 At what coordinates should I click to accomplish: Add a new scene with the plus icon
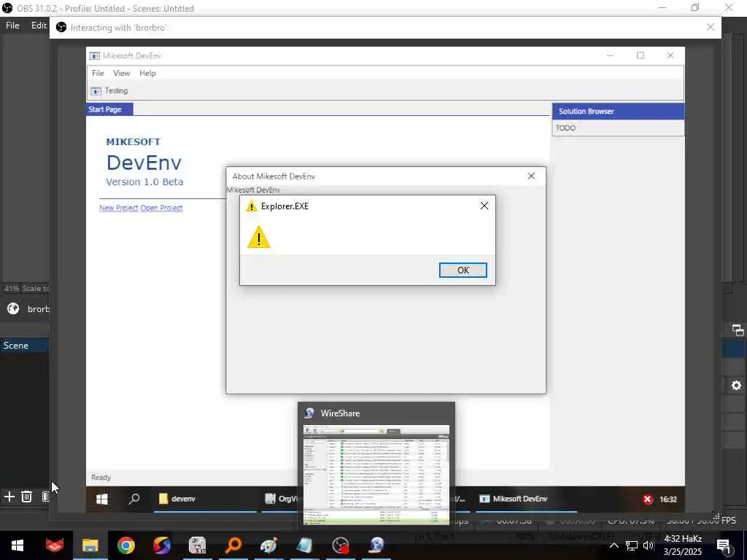tap(9, 497)
